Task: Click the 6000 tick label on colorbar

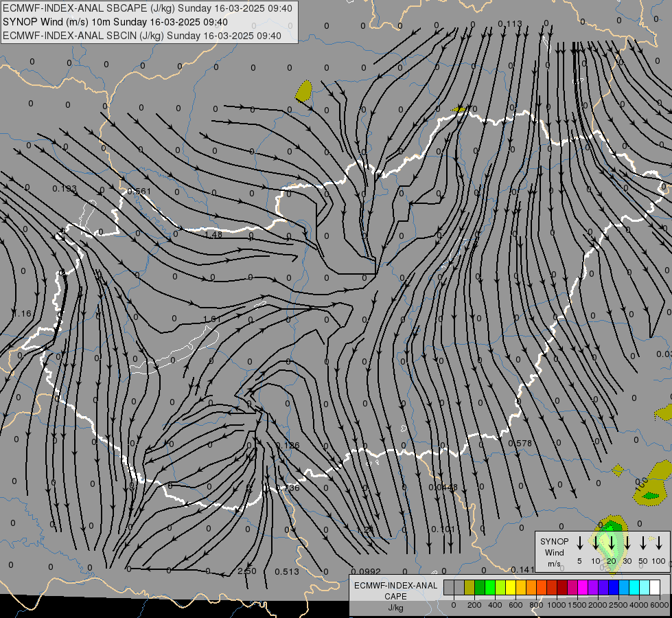Action: pyautogui.click(x=660, y=605)
